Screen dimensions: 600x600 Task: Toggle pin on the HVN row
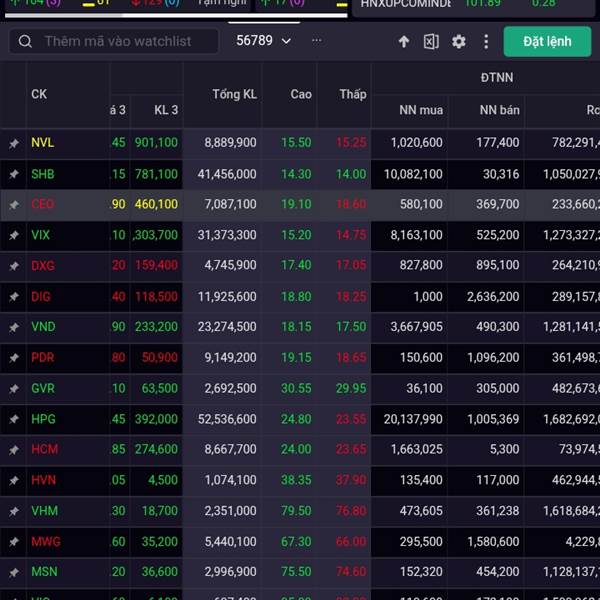point(14,480)
